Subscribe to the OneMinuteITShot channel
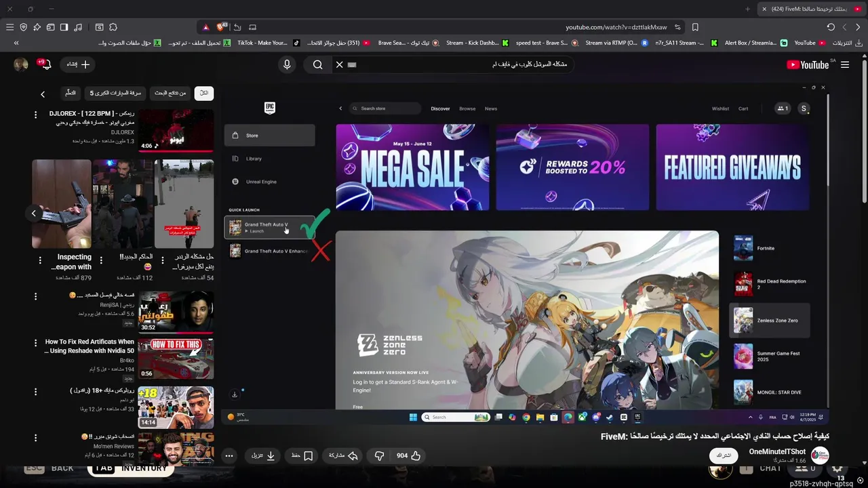Viewport: 868px width, 488px height. point(724,455)
